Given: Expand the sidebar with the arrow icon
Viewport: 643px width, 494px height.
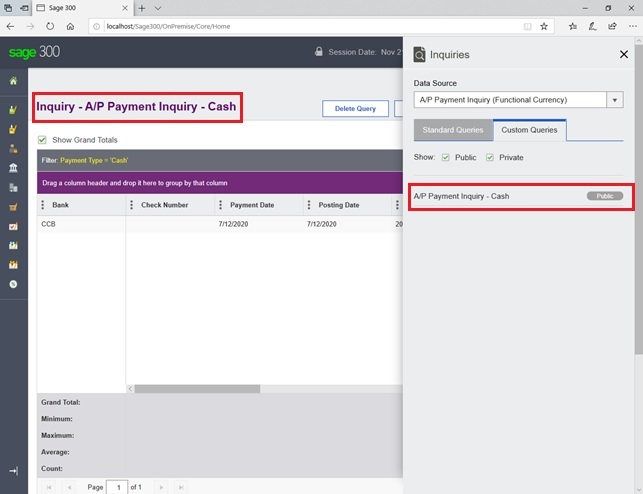Looking at the screenshot, I should [14, 471].
